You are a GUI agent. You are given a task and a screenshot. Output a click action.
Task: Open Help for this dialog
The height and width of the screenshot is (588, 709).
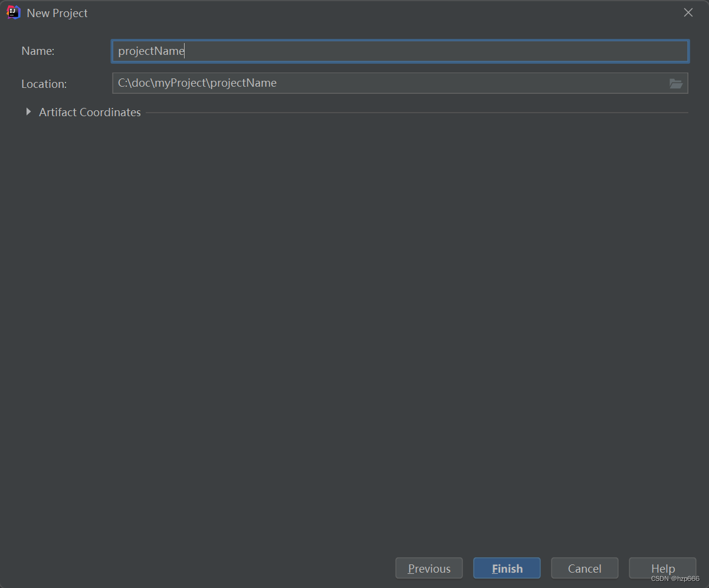pos(662,567)
